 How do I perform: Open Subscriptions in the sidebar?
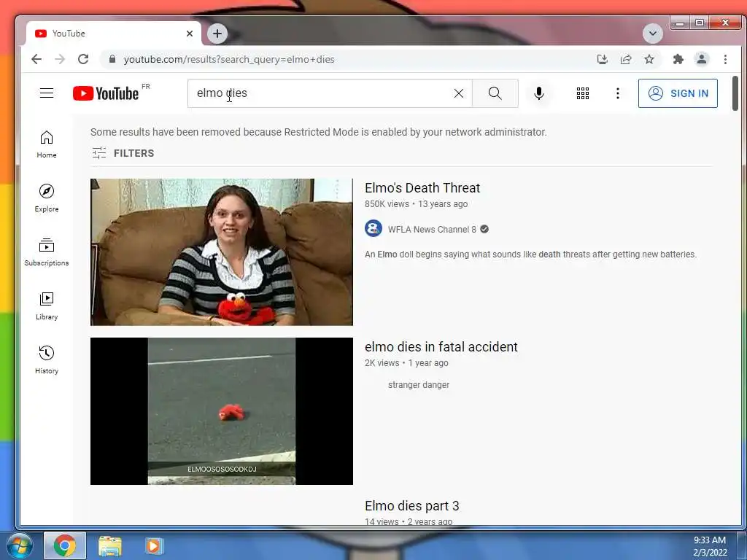(47, 252)
